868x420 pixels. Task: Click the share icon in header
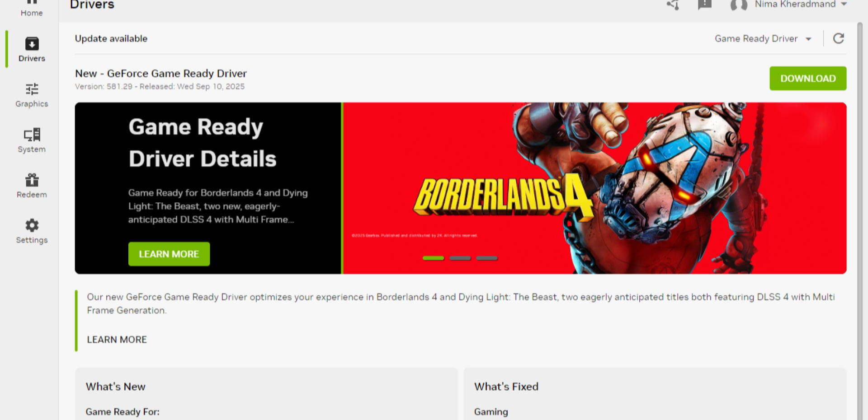[673, 5]
